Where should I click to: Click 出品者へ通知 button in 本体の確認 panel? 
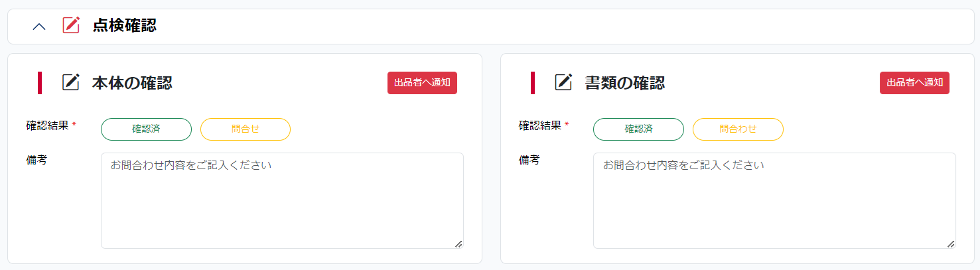click(422, 83)
